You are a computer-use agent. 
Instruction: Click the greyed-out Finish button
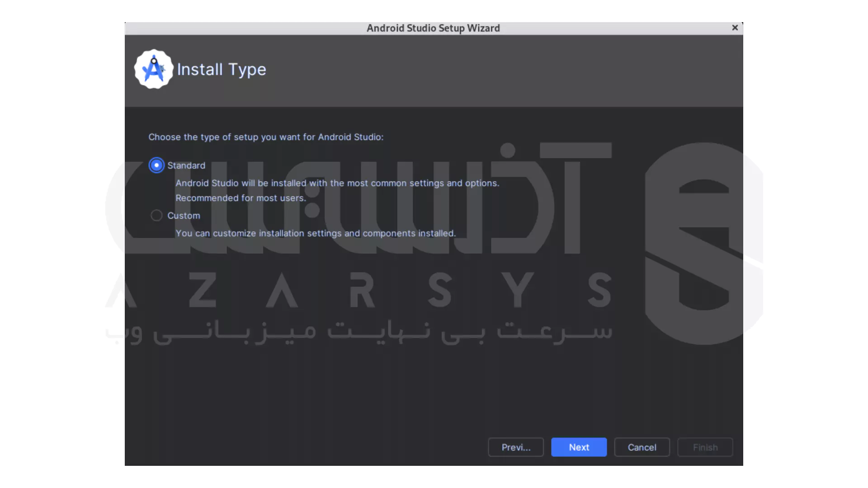pos(705,447)
